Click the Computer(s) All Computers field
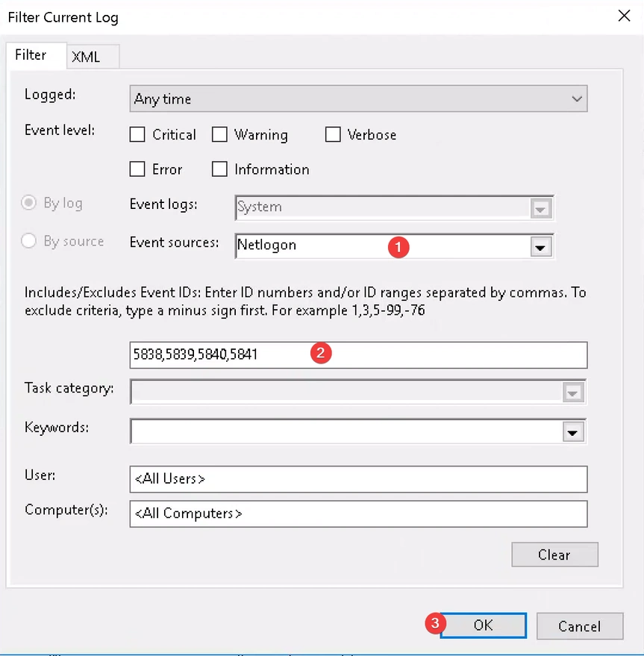Image resolution: width=644 pixels, height=656 pixels. click(x=358, y=513)
